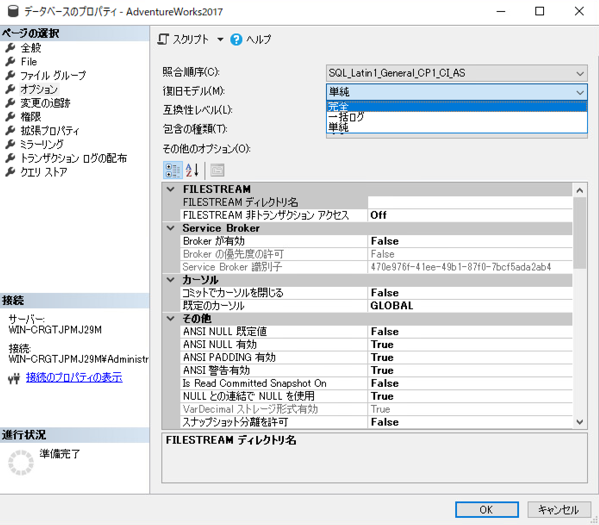Open the トランザクション ログの配布 page
The image size is (599, 525).
[73, 158]
